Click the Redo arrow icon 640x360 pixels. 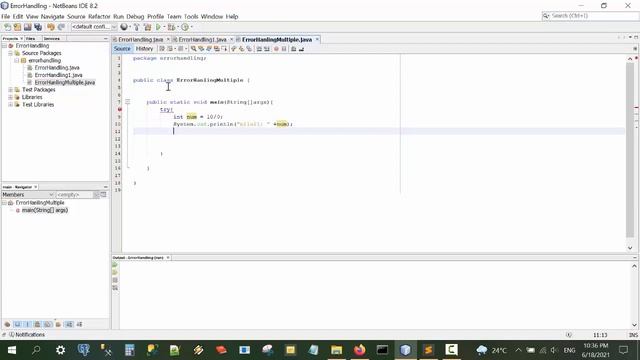(x=61, y=27)
